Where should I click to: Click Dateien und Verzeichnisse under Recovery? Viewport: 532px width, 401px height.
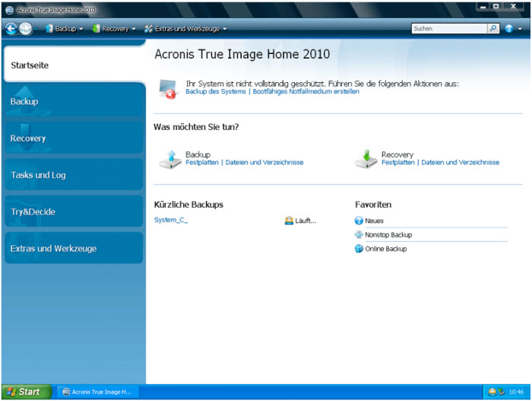[x=460, y=162]
